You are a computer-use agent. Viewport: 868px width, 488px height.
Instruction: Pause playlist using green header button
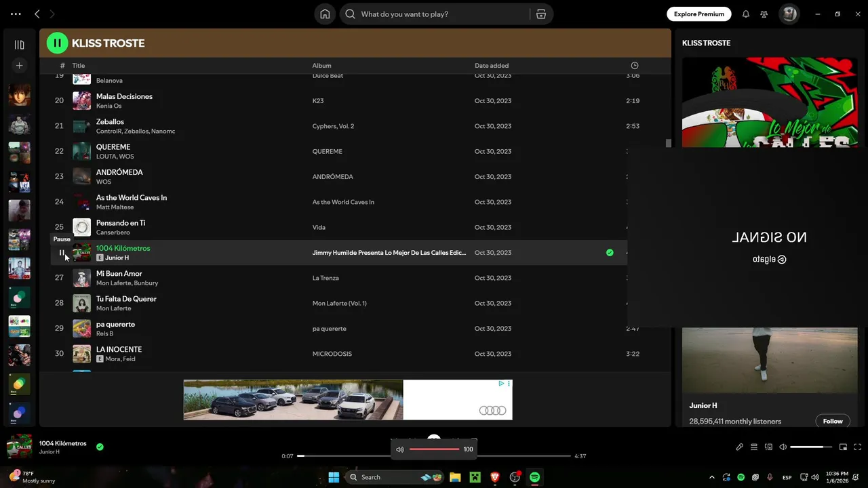tap(57, 43)
